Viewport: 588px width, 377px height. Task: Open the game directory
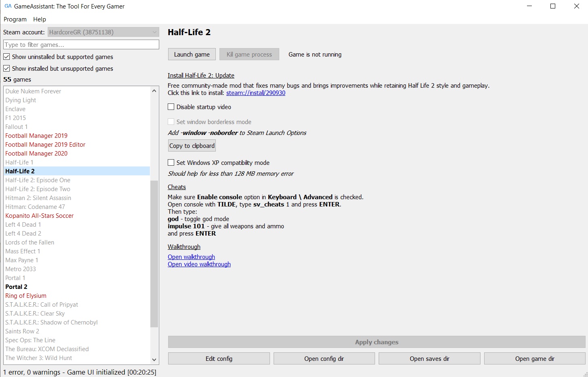tap(535, 359)
